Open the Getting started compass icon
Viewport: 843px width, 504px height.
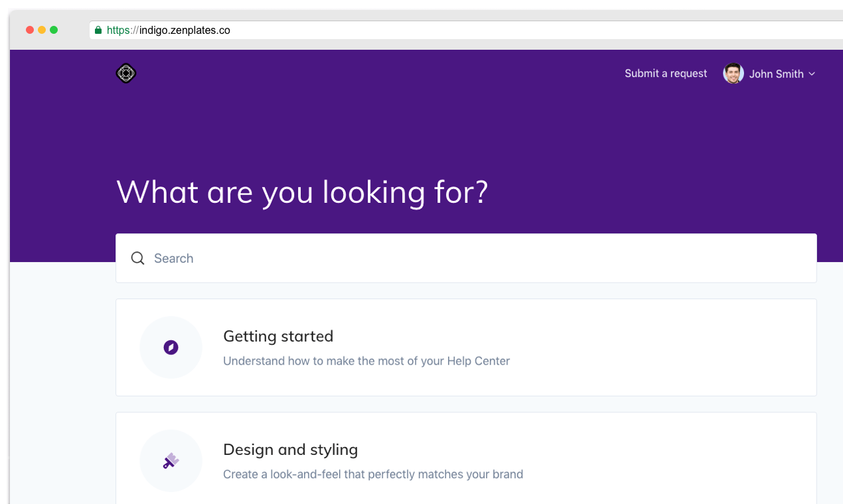171,347
